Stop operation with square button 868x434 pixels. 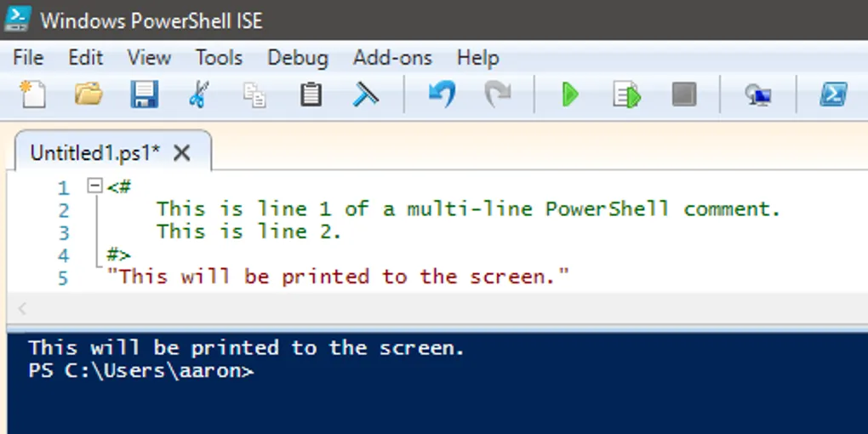click(x=683, y=94)
